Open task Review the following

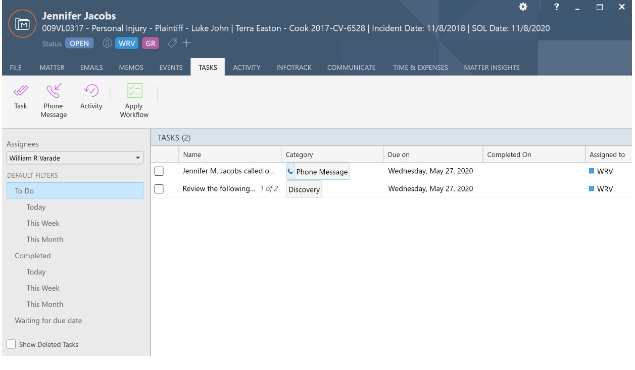pos(219,188)
